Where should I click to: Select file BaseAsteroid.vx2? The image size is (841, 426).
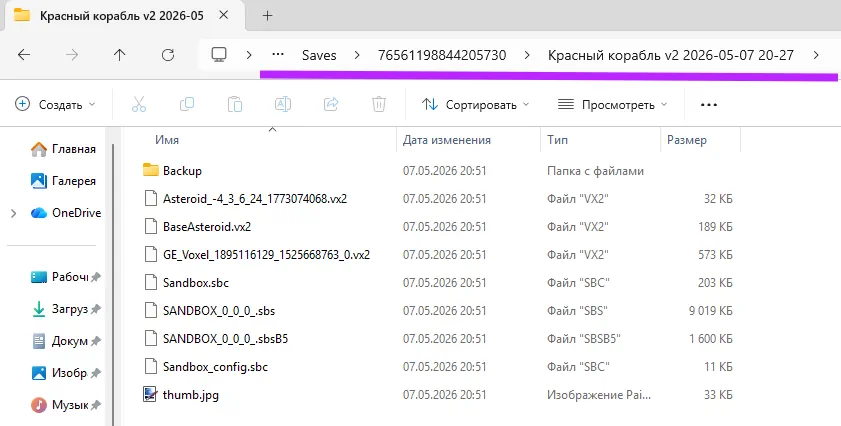coord(207,226)
